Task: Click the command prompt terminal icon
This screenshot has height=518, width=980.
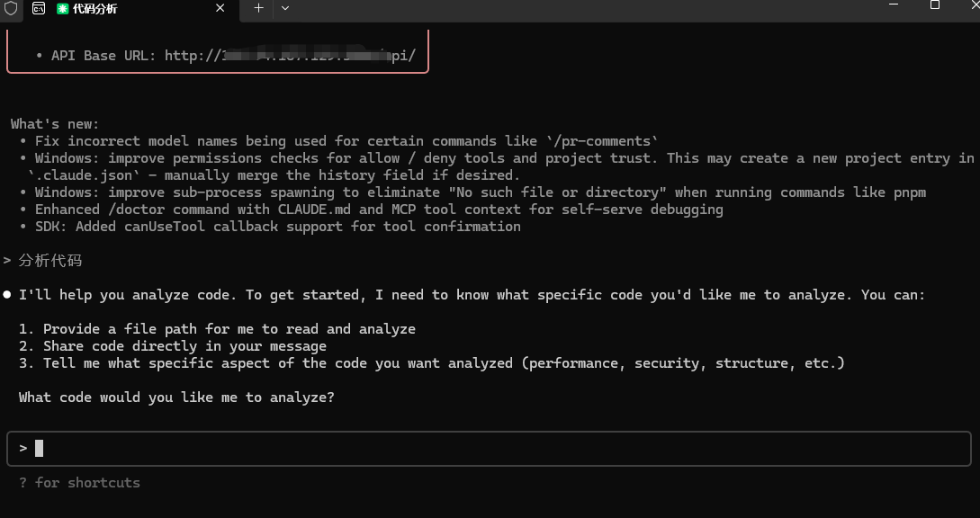Action: (39, 8)
